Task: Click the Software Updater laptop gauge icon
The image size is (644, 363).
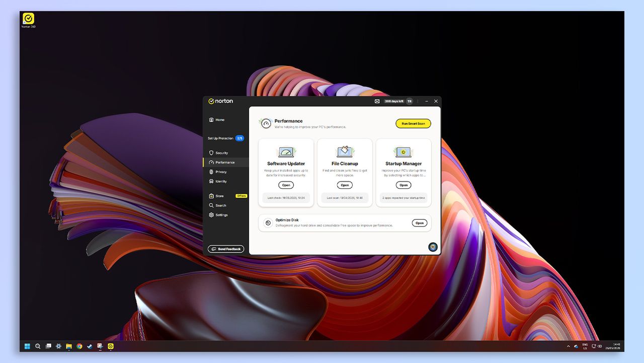Action: (286, 152)
